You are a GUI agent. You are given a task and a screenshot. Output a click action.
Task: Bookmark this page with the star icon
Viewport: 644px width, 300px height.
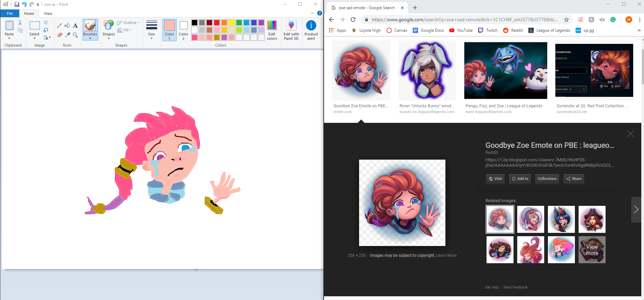[566, 20]
